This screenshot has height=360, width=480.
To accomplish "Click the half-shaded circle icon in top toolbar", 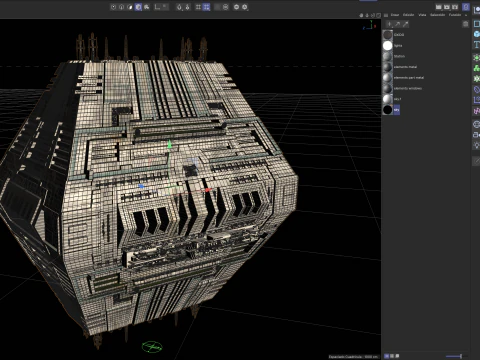I will point(130,7).
